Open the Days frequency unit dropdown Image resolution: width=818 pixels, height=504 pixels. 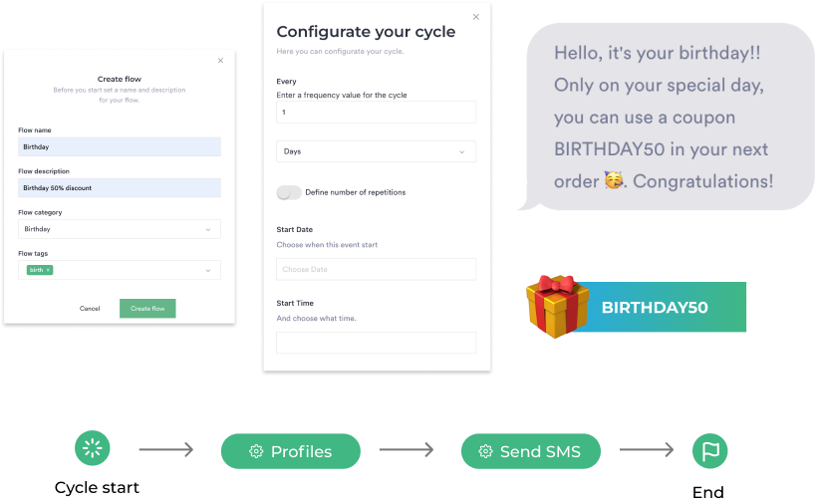point(376,151)
